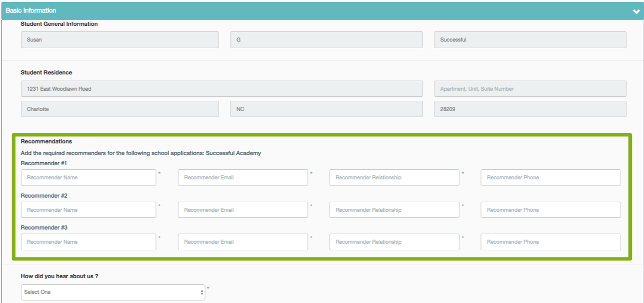Focus Recommender #2 Name field

(x=89, y=210)
